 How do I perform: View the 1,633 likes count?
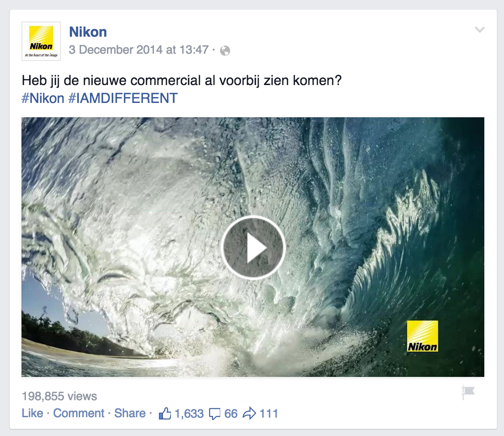pyautogui.click(x=189, y=414)
